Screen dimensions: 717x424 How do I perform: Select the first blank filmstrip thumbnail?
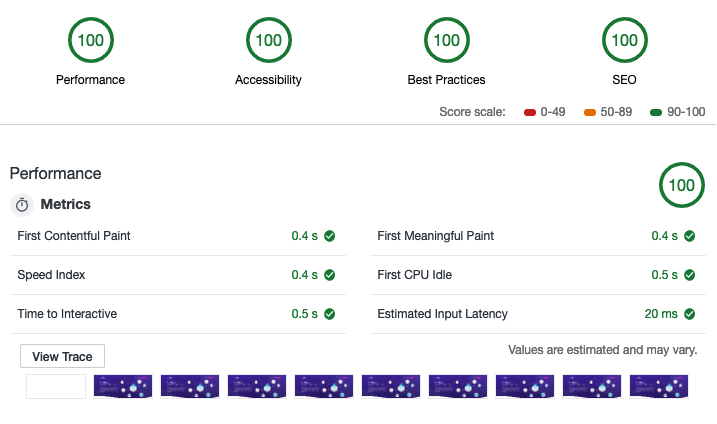pos(56,387)
